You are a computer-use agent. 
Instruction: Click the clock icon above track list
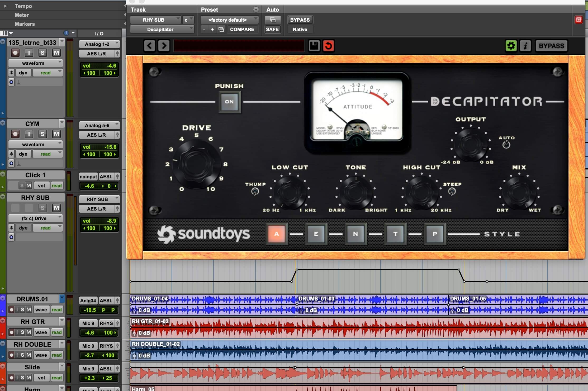tap(66, 33)
